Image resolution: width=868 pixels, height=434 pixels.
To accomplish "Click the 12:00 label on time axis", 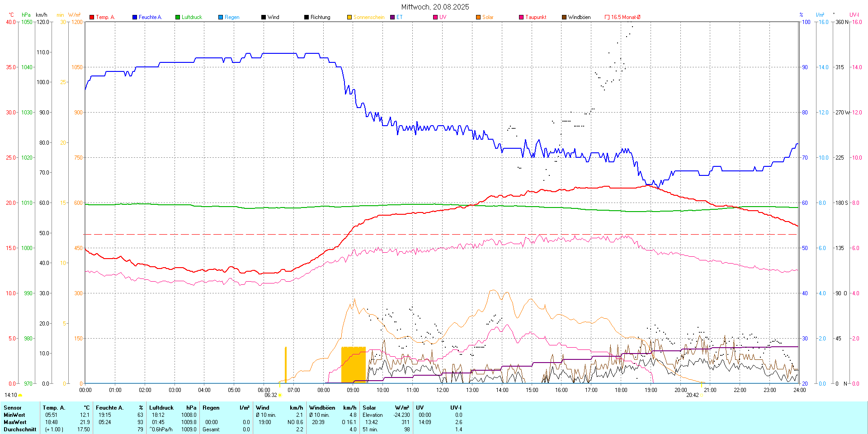I will tap(443, 390).
